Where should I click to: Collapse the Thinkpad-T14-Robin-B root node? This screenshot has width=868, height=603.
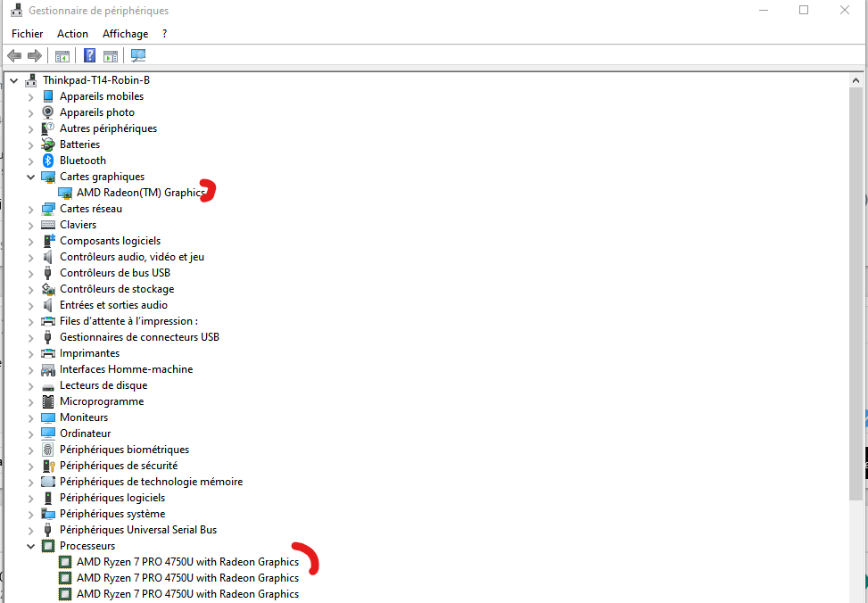click(14, 81)
